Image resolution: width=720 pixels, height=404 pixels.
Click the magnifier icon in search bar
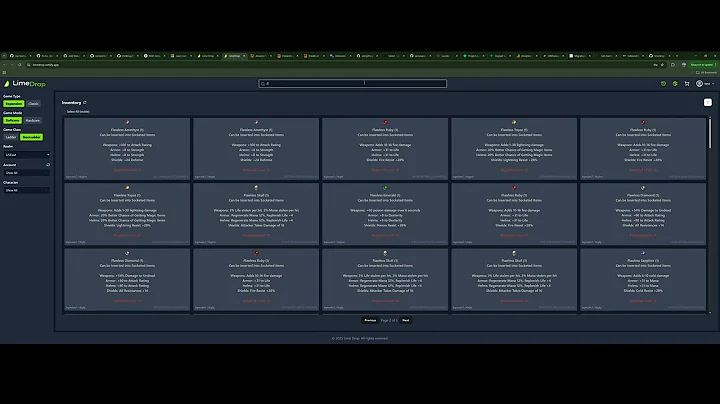click(x=263, y=84)
